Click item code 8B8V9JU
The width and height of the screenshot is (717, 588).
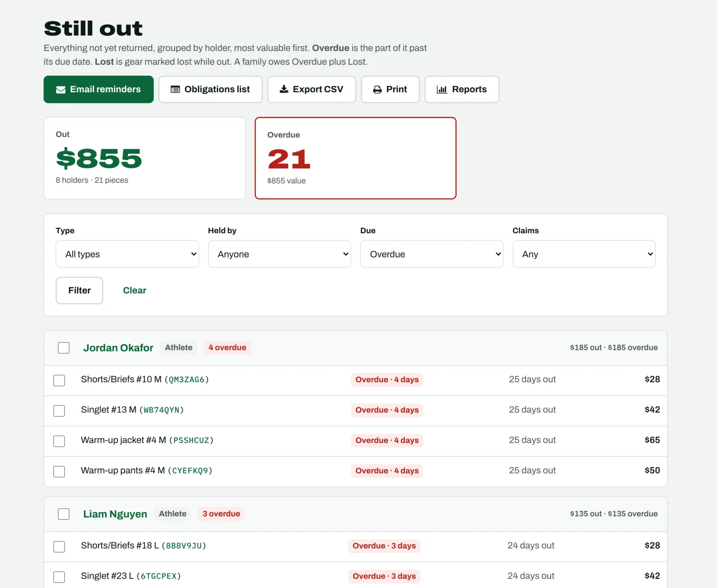click(184, 546)
